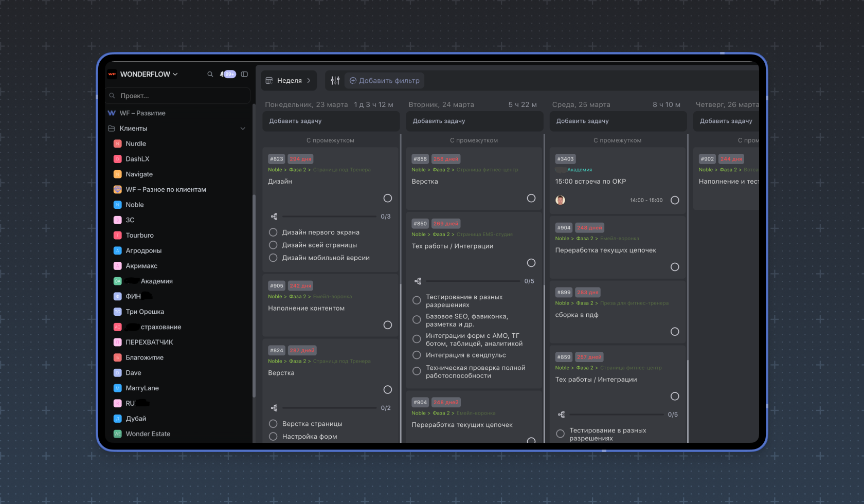Mark Интеграция в сендпульс subtask as done

point(417,355)
